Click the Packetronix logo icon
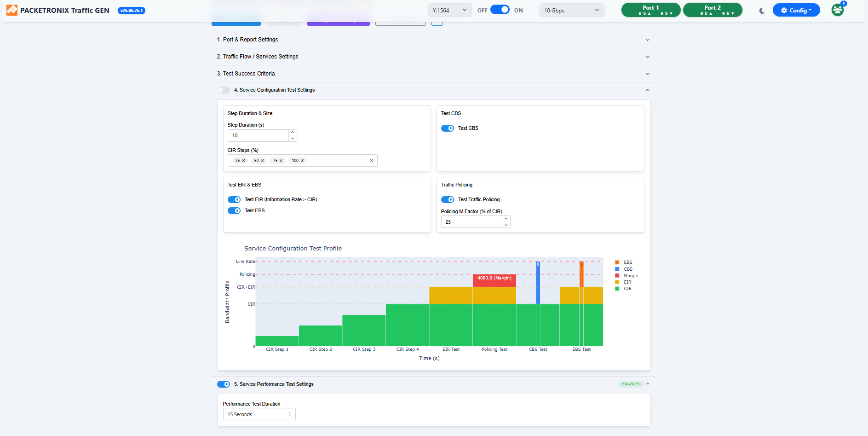Viewport: 868px width, 436px height. [x=12, y=10]
